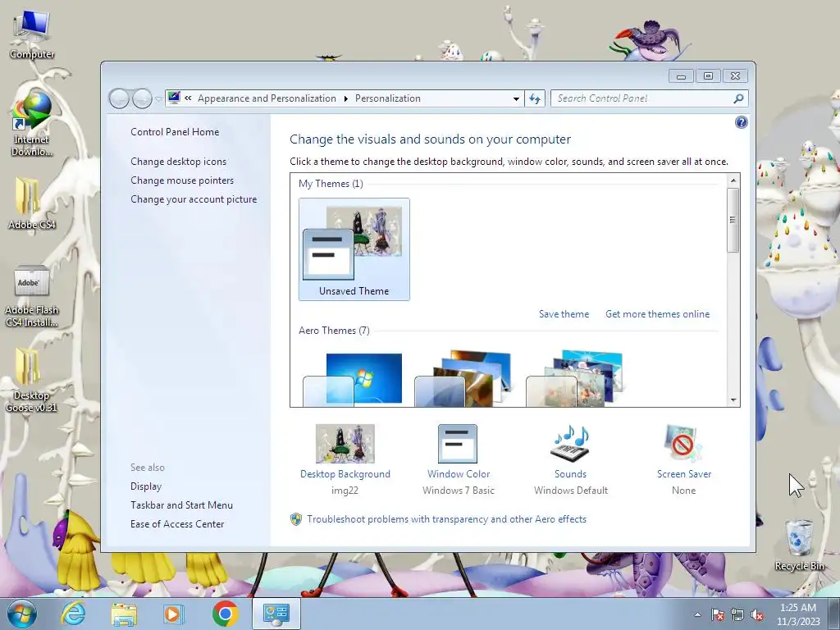Viewport: 840px width, 630px height.
Task: Launch Google Chrome from taskbar
Action: [x=225, y=614]
